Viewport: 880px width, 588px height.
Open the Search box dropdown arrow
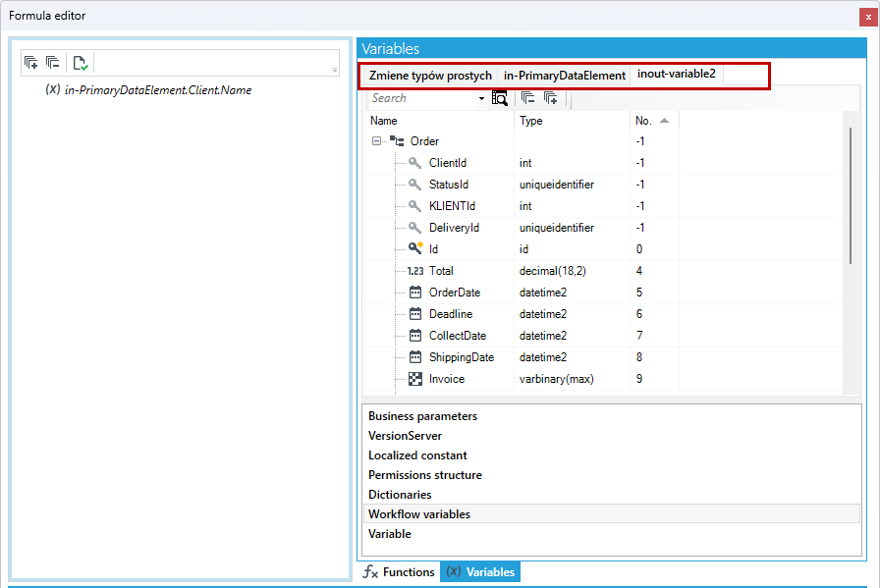[481, 99]
